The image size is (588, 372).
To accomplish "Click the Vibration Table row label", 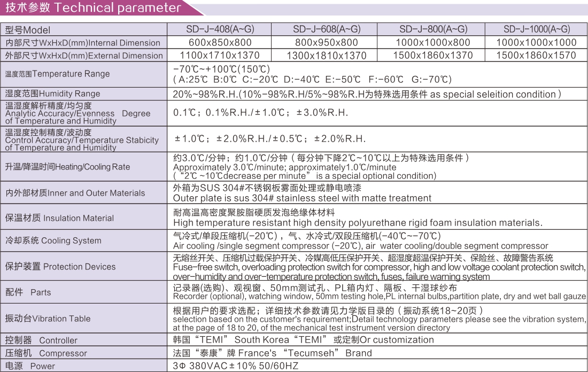I will [48, 319].
